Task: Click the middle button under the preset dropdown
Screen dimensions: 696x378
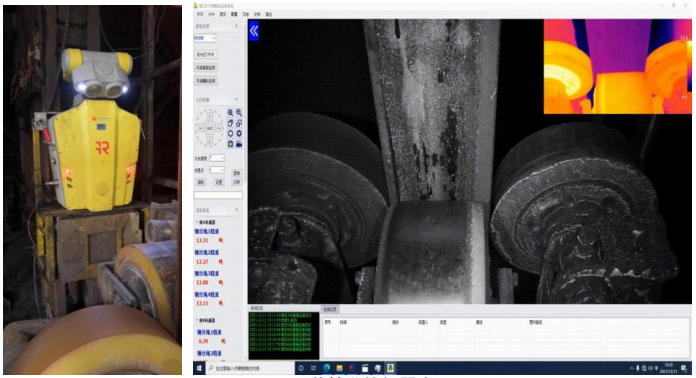Action: 219,182
